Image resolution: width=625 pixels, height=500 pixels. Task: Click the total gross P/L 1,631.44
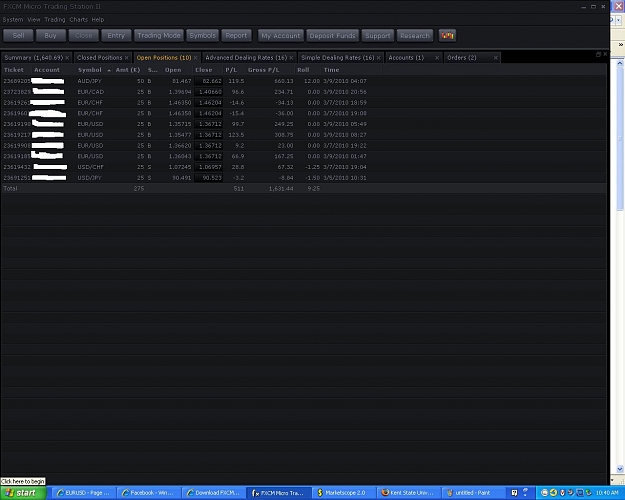(x=281, y=189)
